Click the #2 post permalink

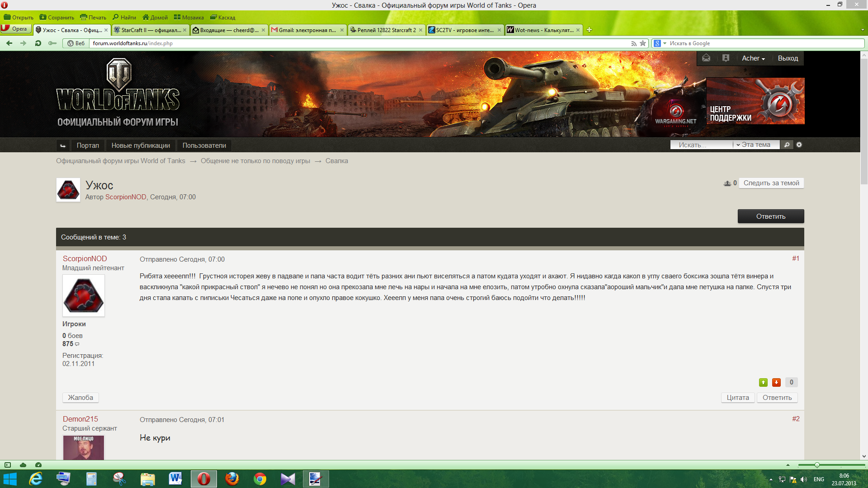[796, 419]
